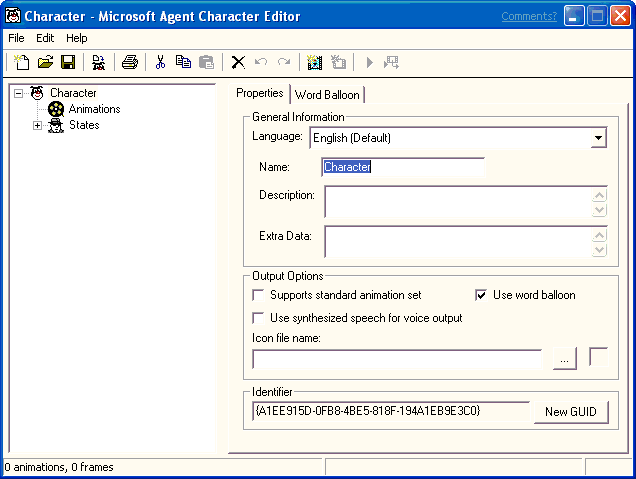
Task: Collapse the Character tree node
Action: pos(18,94)
